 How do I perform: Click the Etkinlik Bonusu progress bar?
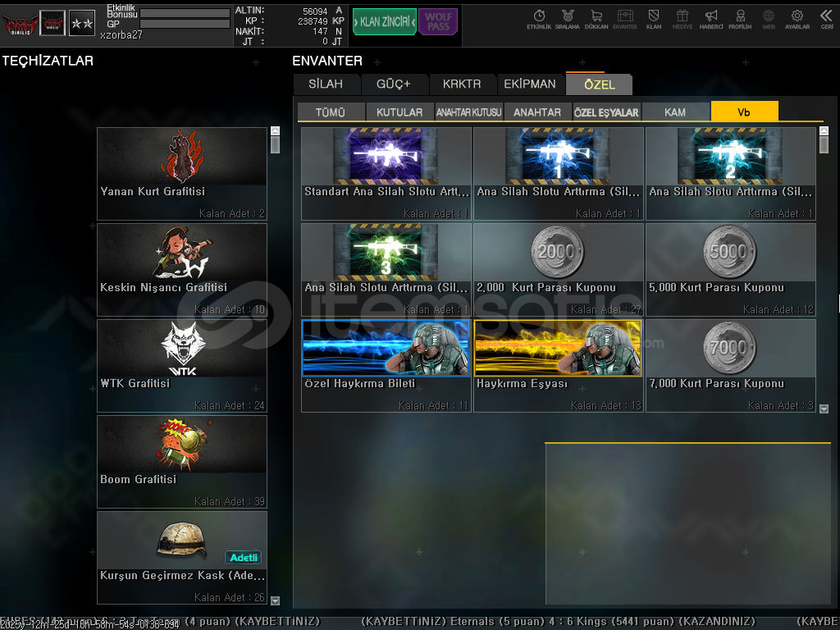point(185,13)
